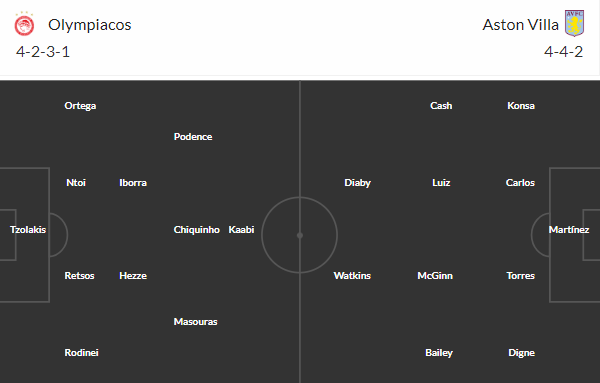Screen dimensions: 600x383
Task: Select Luiz in Villa midfield
Action: click(441, 183)
